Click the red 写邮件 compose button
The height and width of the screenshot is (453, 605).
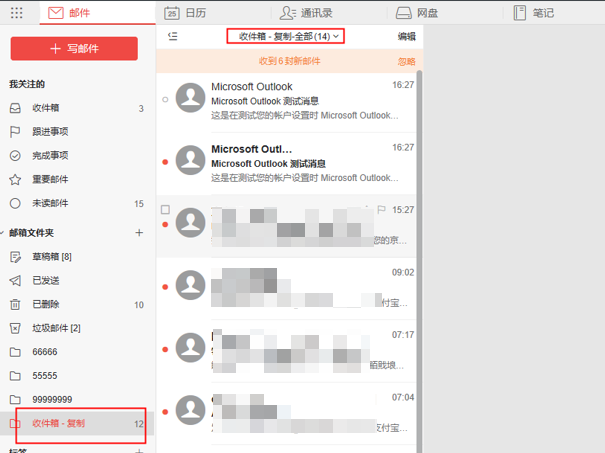click(x=74, y=48)
